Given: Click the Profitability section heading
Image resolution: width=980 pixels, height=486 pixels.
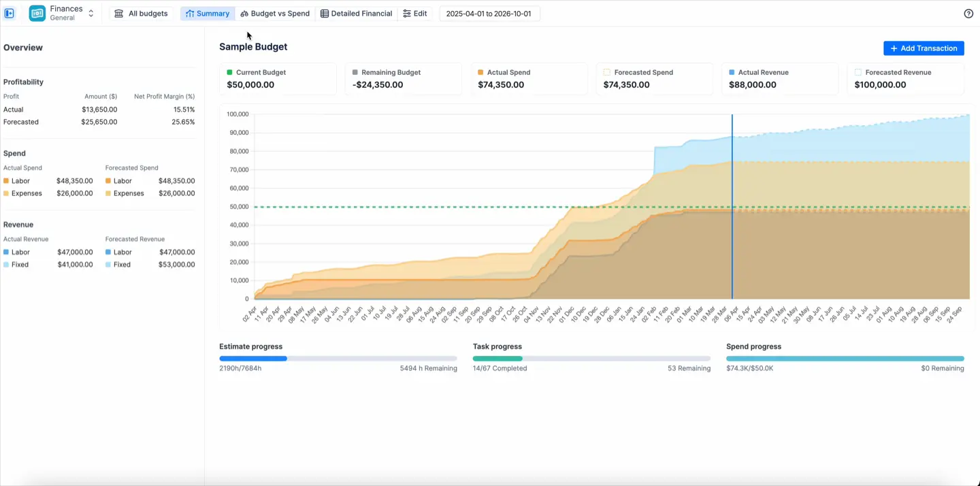Looking at the screenshot, I should click(23, 82).
